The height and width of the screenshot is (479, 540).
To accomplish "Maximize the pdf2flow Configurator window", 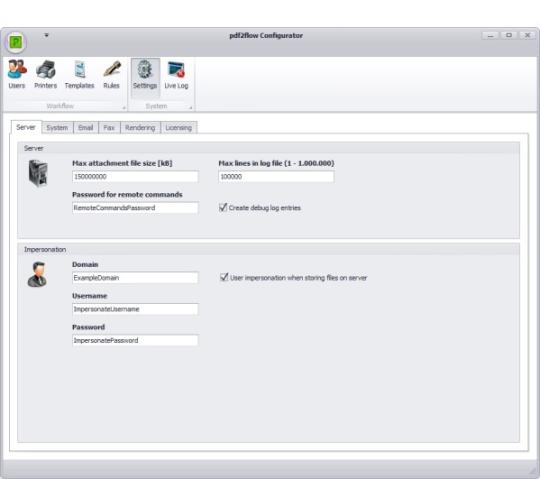I will [509, 35].
